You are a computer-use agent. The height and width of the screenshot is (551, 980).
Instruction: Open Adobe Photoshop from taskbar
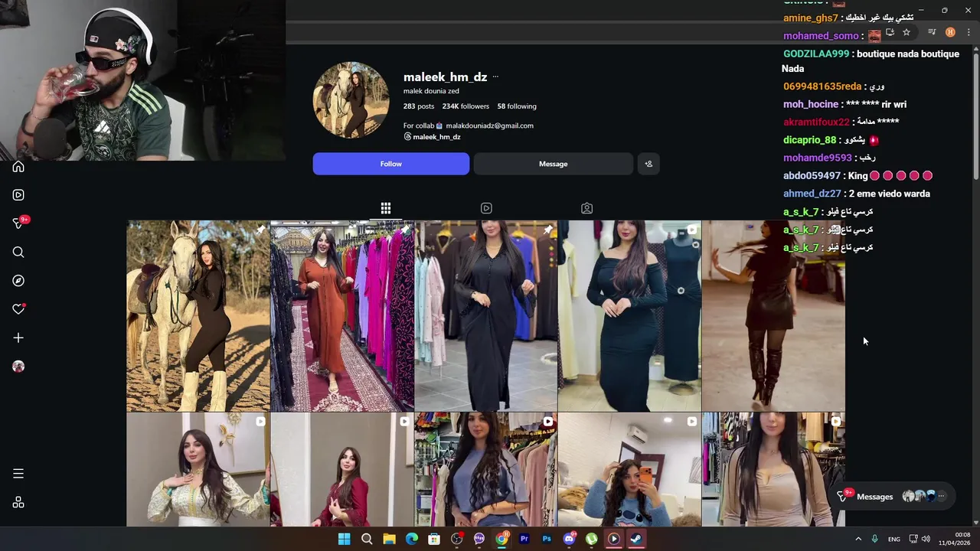(547, 539)
